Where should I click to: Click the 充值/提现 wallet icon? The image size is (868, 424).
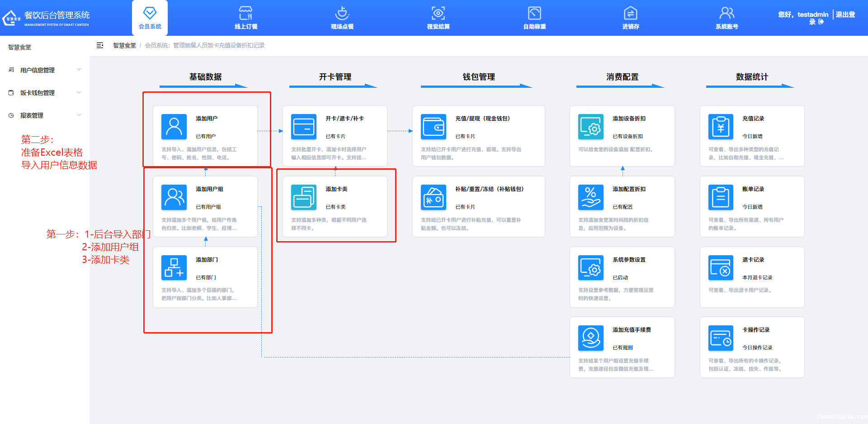[x=433, y=127]
